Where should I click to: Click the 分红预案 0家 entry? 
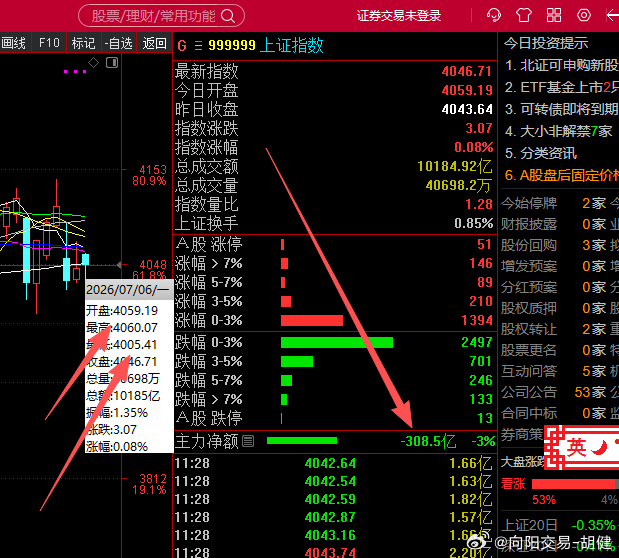pos(553,287)
